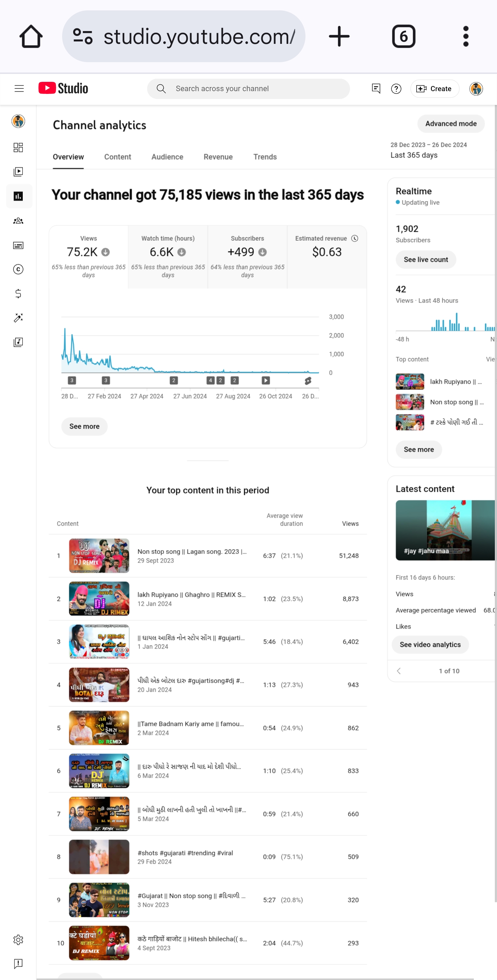Open the 6 Mar 2024 video thumbnail

click(99, 771)
